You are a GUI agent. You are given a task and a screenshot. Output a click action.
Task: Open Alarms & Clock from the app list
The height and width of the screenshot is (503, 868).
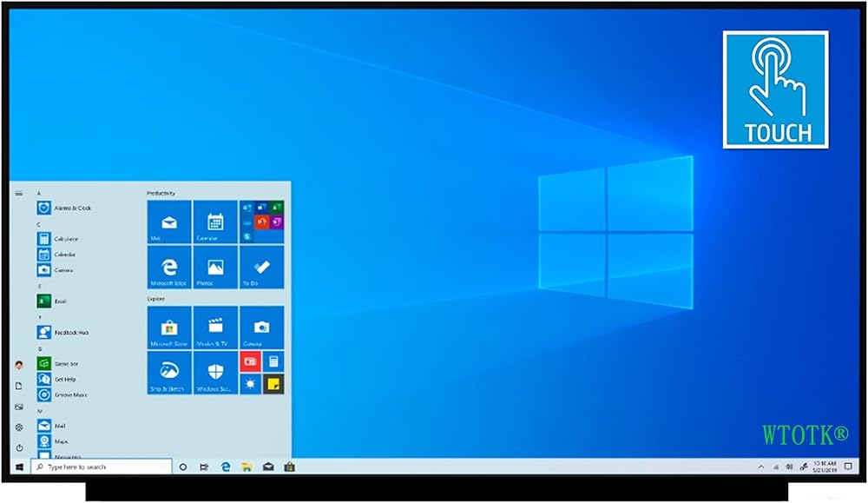(x=64, y=208)
